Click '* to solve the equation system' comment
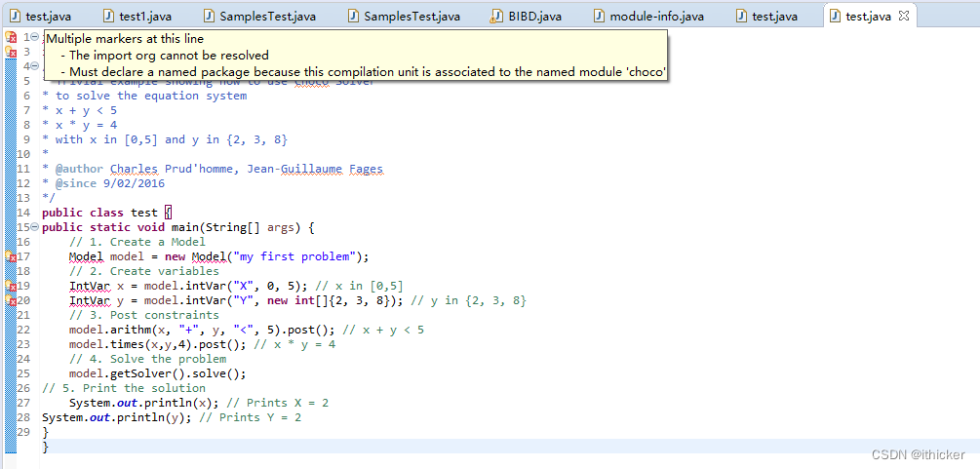The image size is (980, 469). (144, 96)
